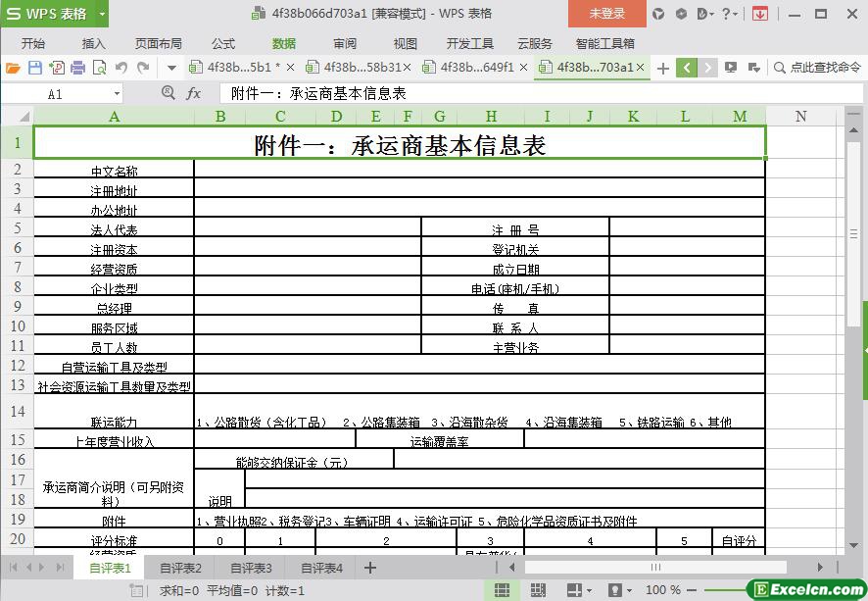Close the document tab 4f38b...58b31

pos(407,68)
